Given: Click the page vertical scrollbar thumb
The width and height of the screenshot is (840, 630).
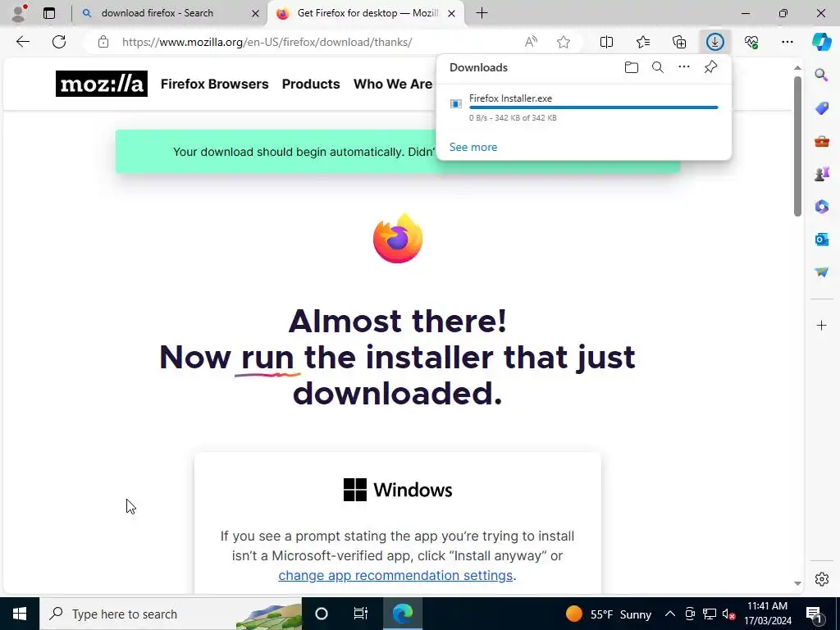Looking at the screenshot, I should point(797,146).
